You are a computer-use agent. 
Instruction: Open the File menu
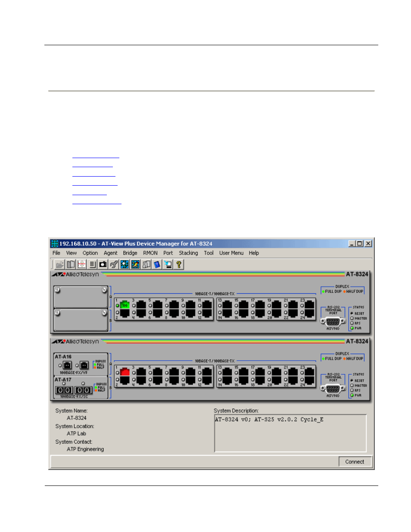[56, 253]
